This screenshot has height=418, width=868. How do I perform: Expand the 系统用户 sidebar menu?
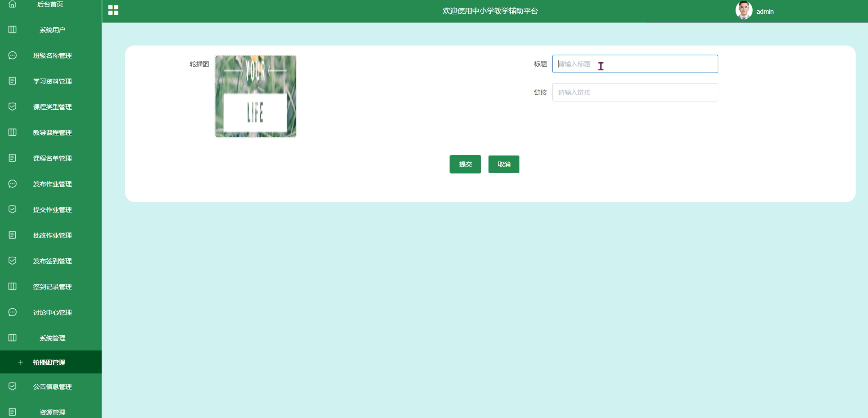click(x=52, y=30)
